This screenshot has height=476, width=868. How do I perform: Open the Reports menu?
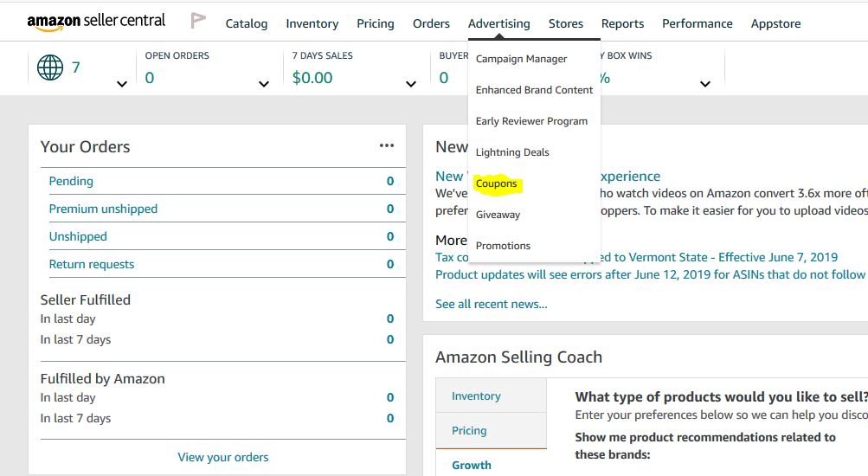tap(623, 24)
